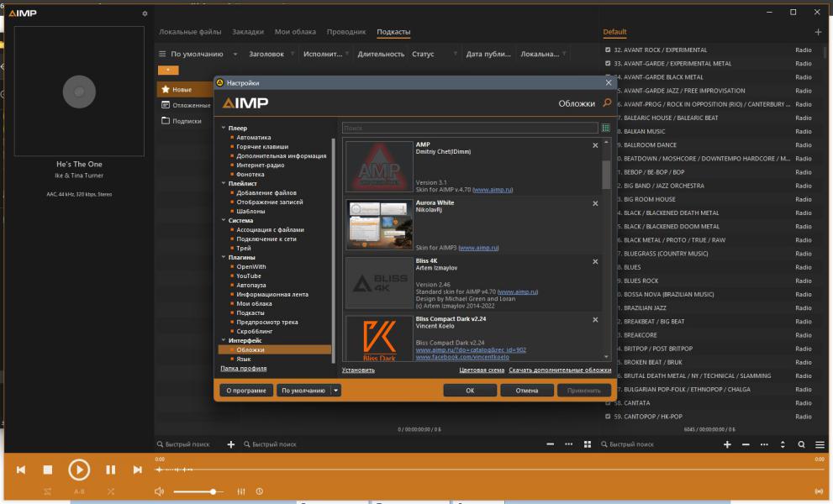Add a new playlist tab
The width and height of the screenshot is (833, 504).
pyautogui.click(x=818, y=32)
